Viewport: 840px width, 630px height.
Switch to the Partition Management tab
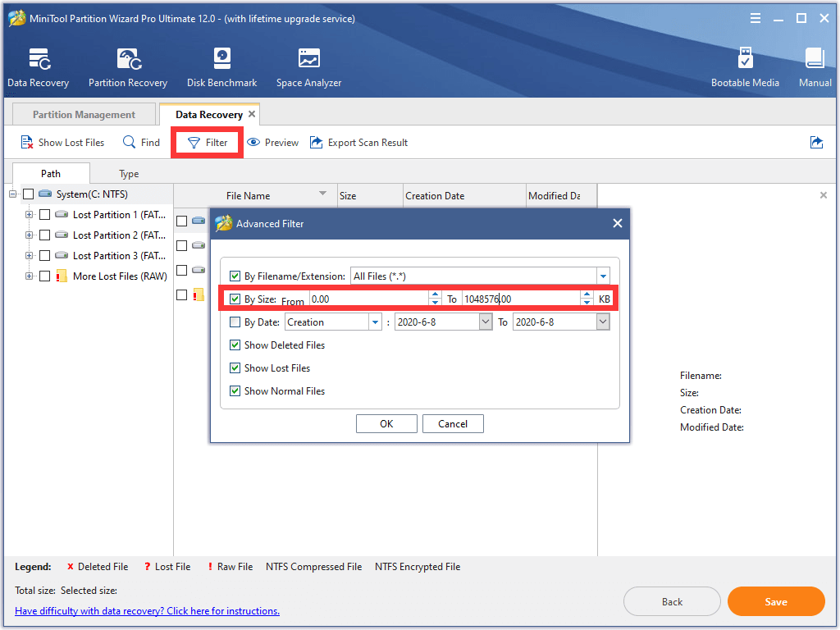[84, 115]
